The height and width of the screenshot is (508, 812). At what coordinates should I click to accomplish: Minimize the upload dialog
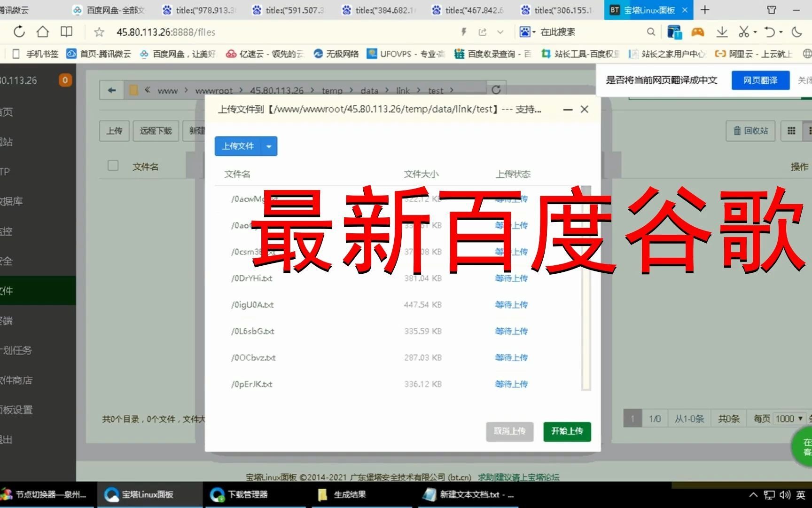pos(568,110)
